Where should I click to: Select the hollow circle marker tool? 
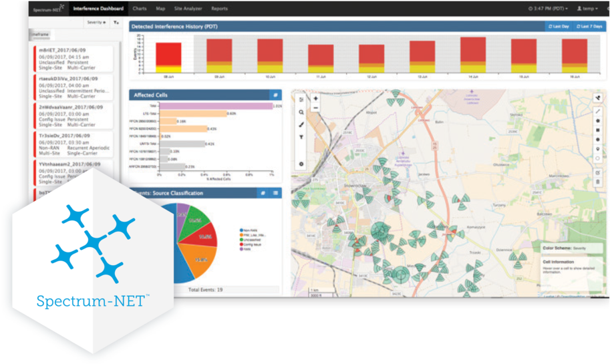598,158
